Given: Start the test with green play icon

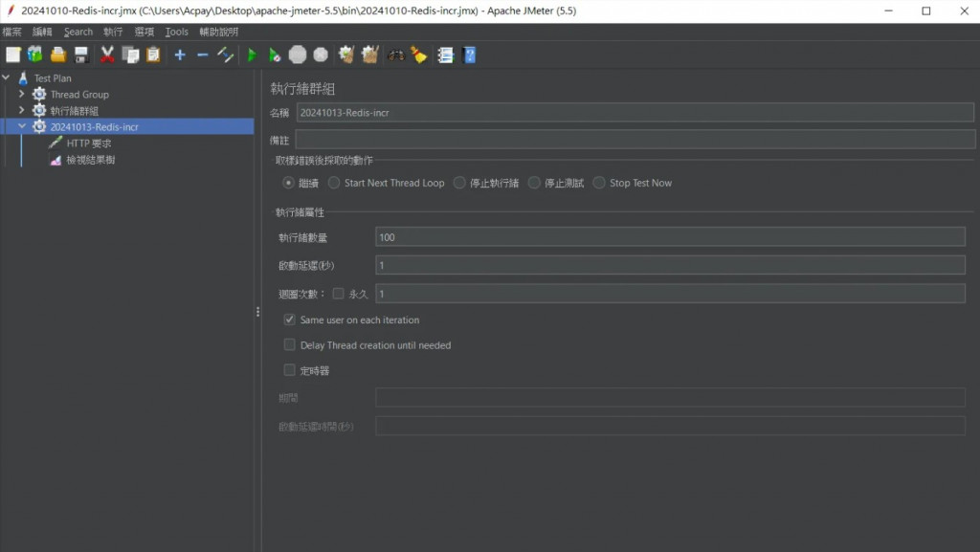Looking at the screenshot, I should tap(252, 55).
